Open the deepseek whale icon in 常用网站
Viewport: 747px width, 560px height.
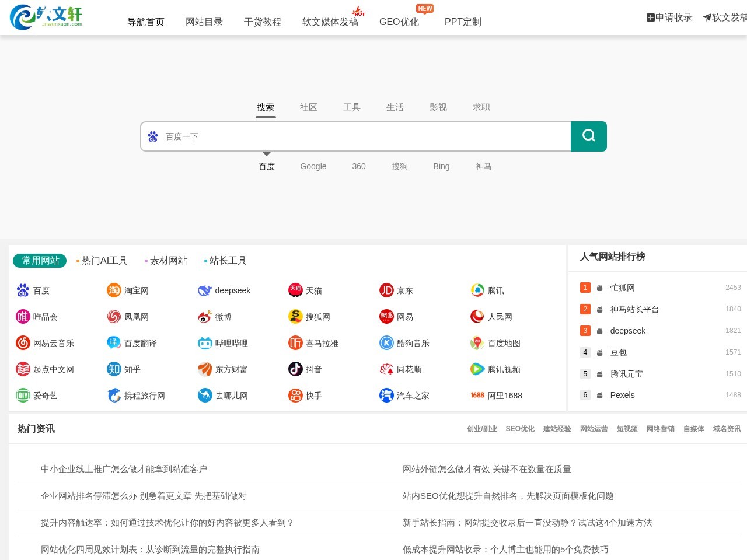click(205, 290)
